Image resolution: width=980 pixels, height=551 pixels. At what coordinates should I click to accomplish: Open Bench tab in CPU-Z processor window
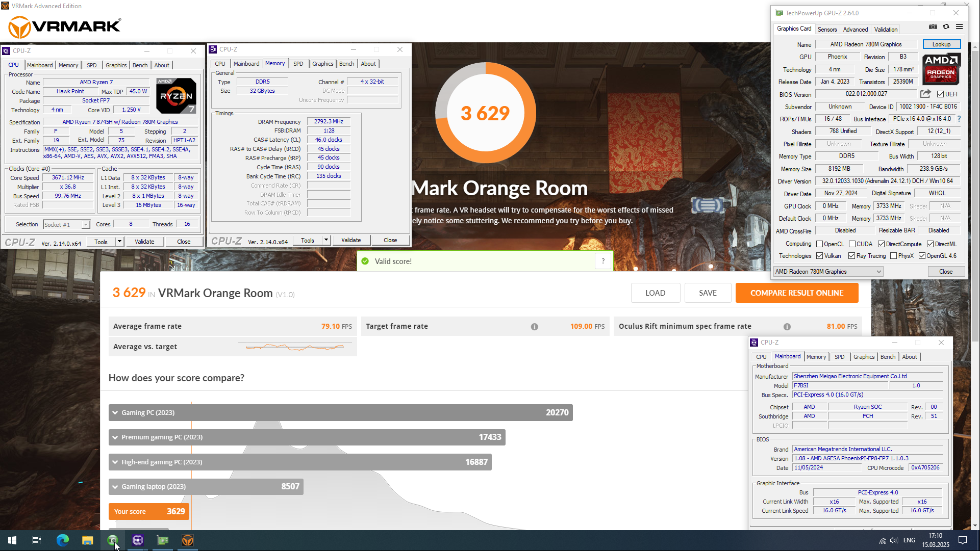[140, 65]
